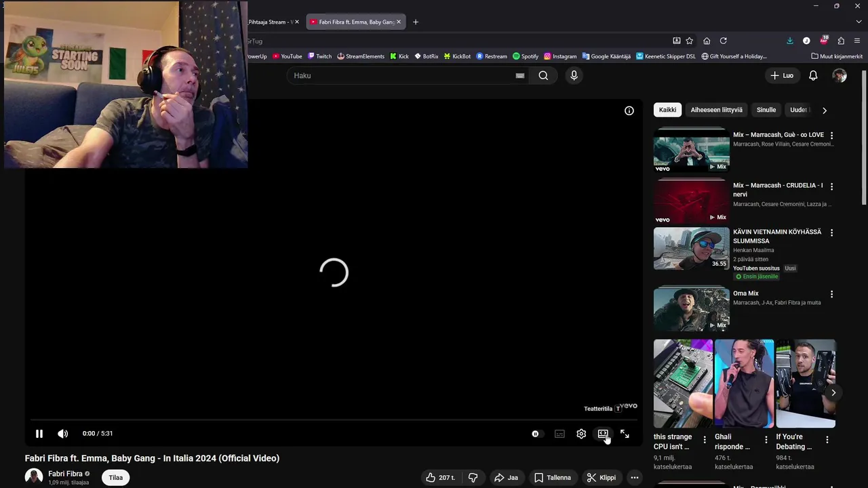Like the video with the 207 t. thumbs up
Viewport: 868px width, 488px height.
[x=439, y=478]
